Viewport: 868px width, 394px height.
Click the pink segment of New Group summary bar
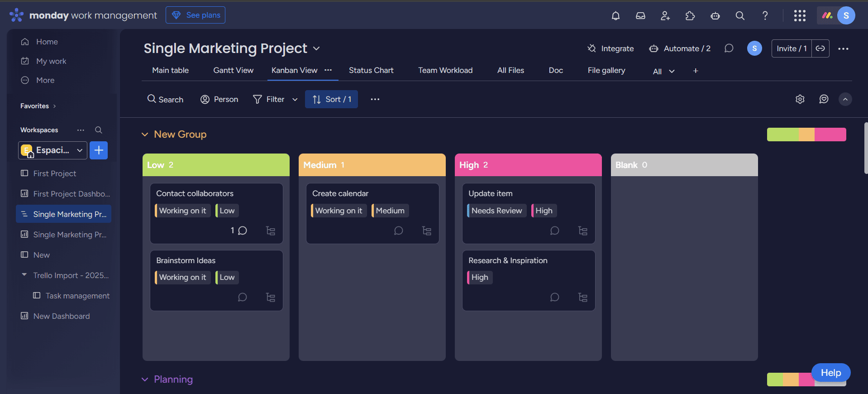click(830, 135)
